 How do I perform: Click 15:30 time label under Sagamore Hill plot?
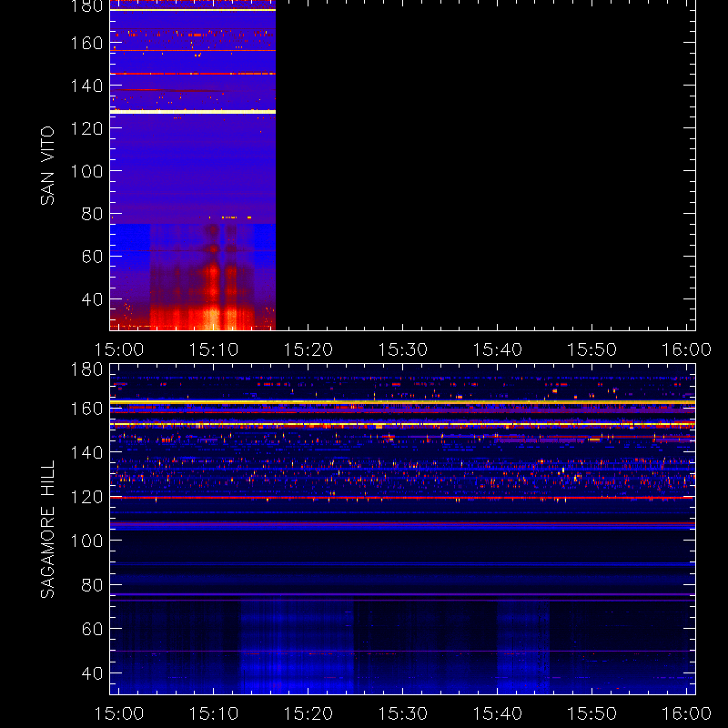pyautogui.click(x=402, y=713)
